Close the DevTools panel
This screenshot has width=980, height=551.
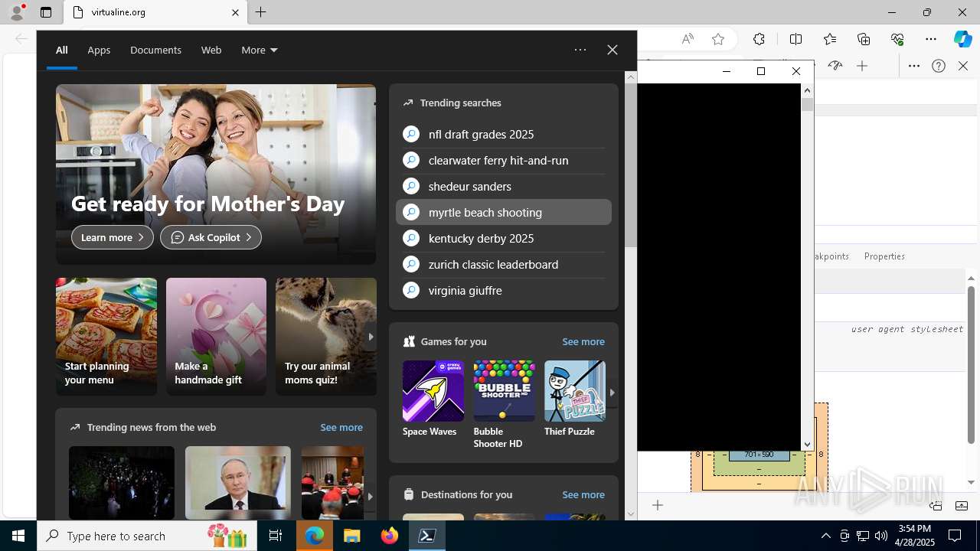pyautogui.click(x=963, y=66)
